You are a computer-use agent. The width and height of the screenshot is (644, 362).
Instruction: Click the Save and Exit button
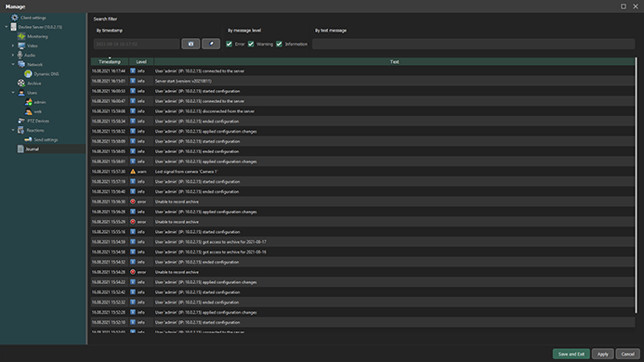pos(572,354)
